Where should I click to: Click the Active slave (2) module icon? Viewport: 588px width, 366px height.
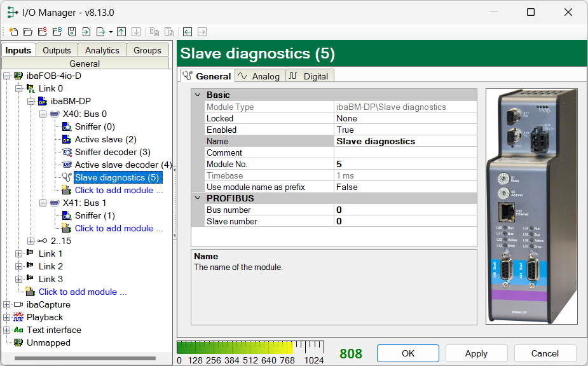point(67,140)
